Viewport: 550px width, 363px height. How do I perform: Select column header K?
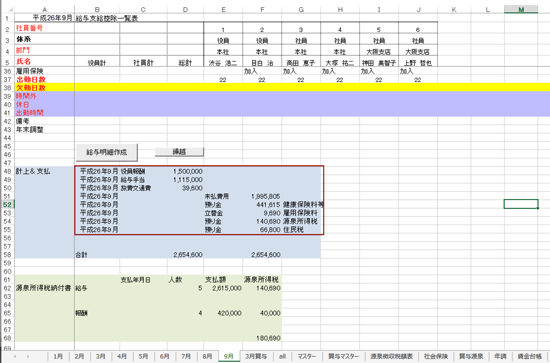tap(454, 10)
